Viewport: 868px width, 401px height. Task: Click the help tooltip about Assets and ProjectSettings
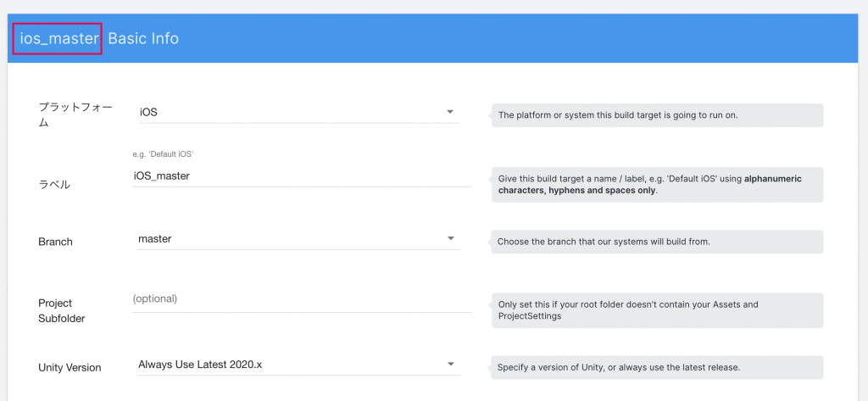657,310
